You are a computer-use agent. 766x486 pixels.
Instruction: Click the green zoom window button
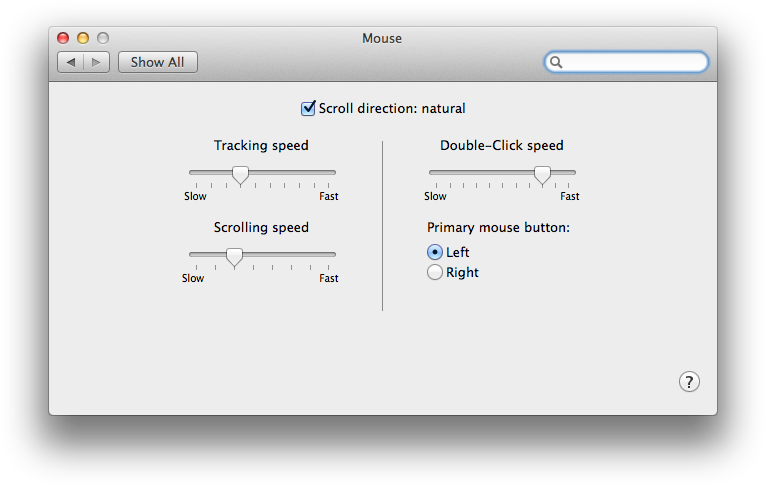click(x=103, y=38)
